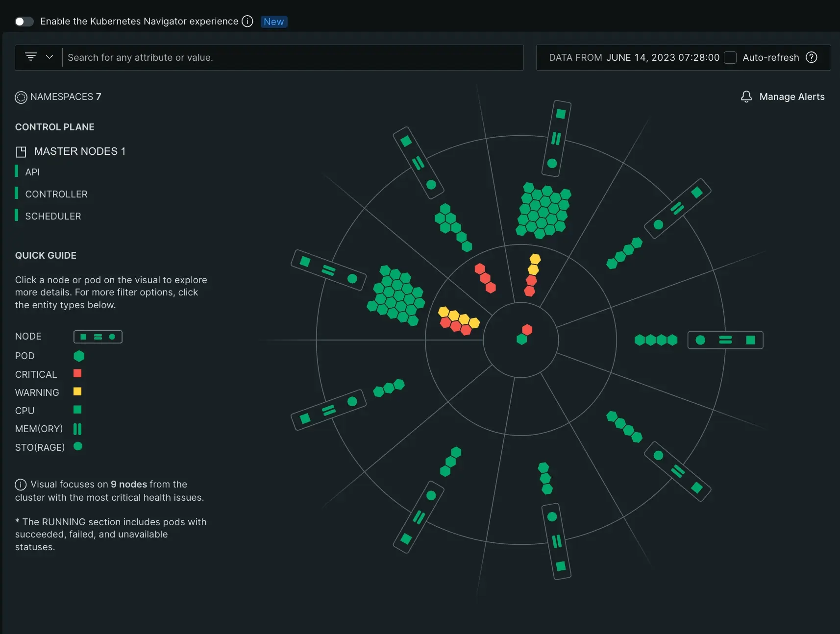Enable the Kubernetes Navigator experience toggle
The height and width of the screenshot is (634, 840).
point(24,22)
